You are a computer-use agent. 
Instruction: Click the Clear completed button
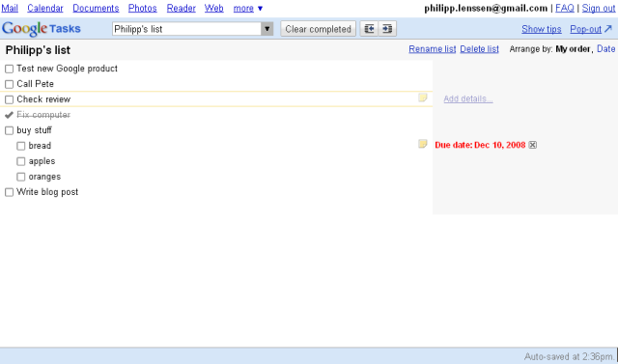(x=318, y=29)
